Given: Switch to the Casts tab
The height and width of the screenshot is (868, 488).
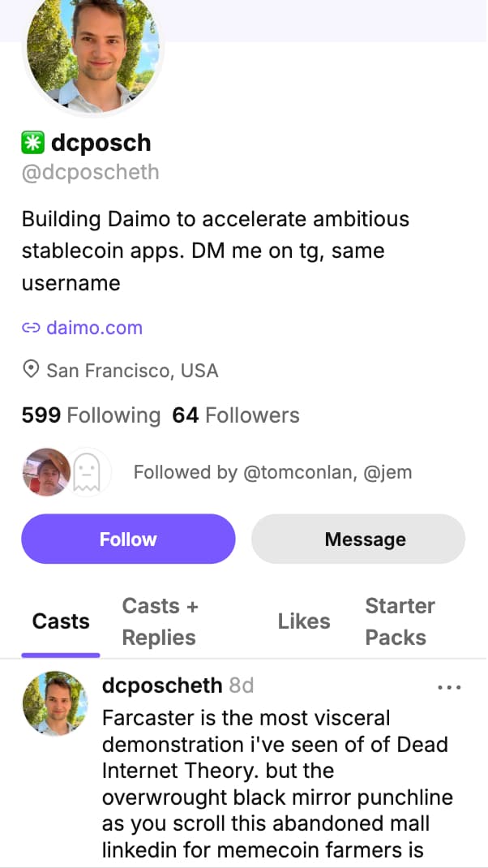Looking at the screenshot, I should click(x=61, y=621).
